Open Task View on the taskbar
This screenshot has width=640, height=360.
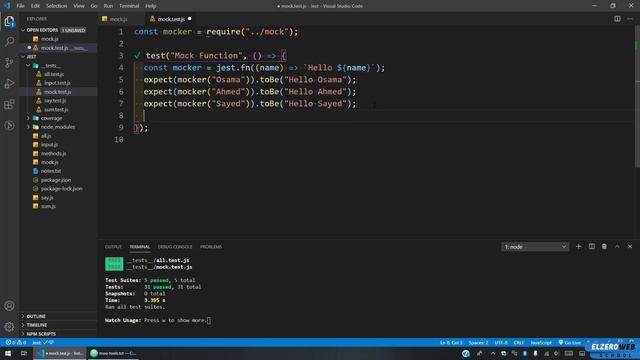[x=24, y=353]
